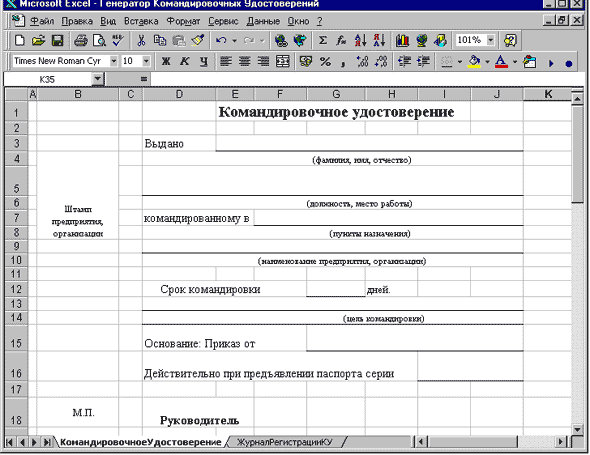Copy selection with Copy icon
Image resolution: width=590 pixels, height=455 pixels.
pyautogui.click(x=160, y=40)
